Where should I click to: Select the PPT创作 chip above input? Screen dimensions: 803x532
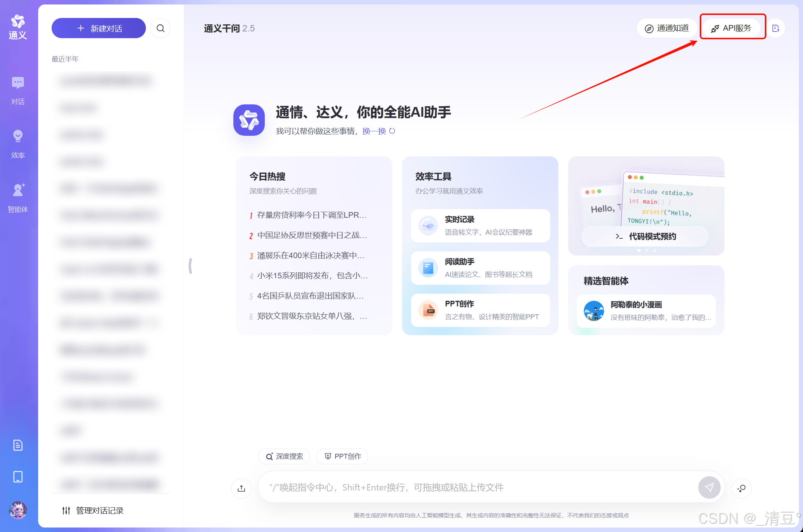coord(342,456)
